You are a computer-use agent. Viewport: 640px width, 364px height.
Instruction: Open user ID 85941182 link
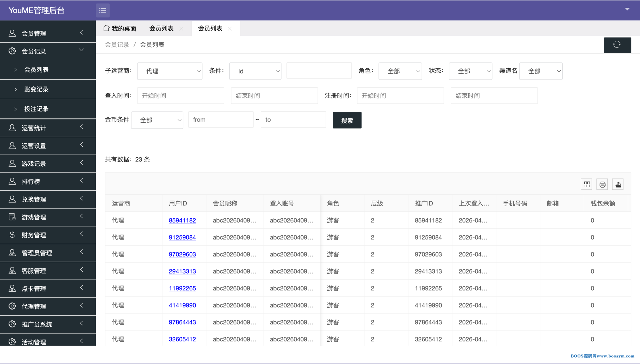click(x=182, y=220)
